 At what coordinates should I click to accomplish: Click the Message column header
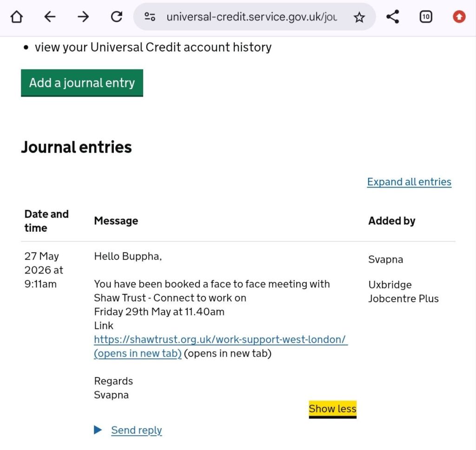[x=116, y=221]
